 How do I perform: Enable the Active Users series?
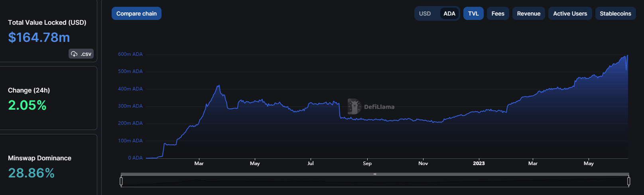[570, 14]
